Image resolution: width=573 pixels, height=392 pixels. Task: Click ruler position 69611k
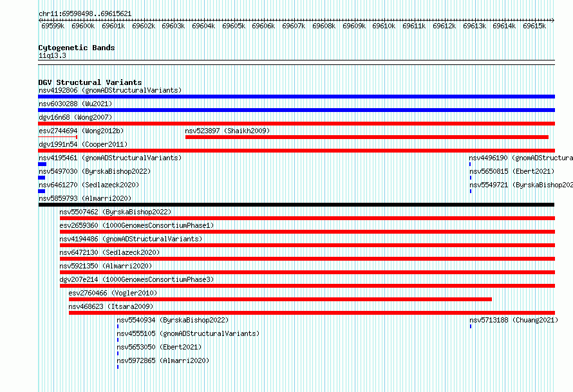414,26
